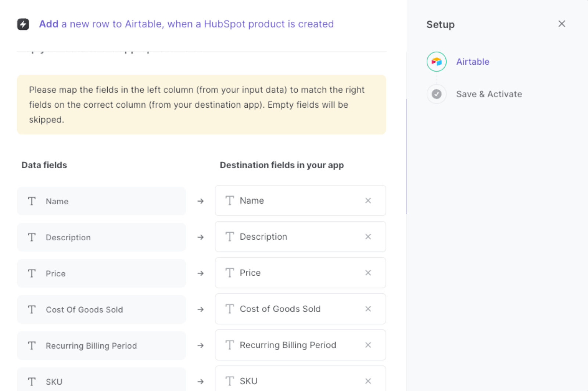
Task: Click the arrow between Recurring Billing fields
Action: point(200,345)
